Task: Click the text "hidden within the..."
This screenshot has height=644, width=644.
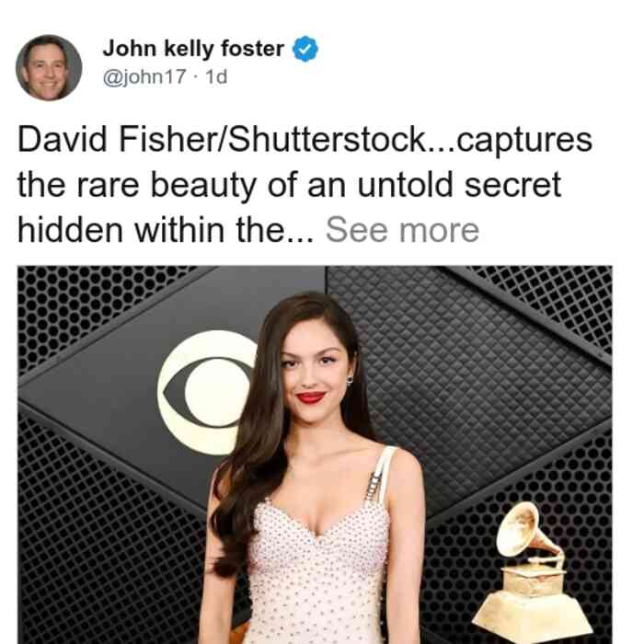Action: click(x=166, y=230)
